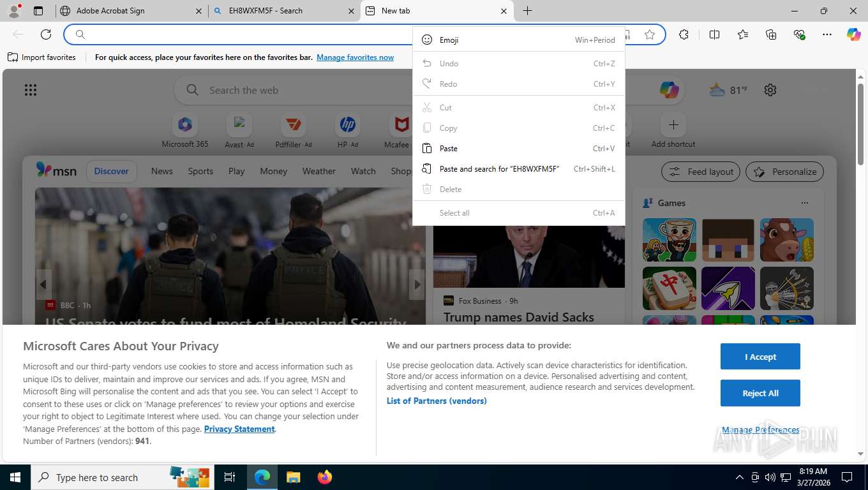Viewport: 868px width, 490px height.
Task: Open the Weather feed tab
Action: click(318, 171)
